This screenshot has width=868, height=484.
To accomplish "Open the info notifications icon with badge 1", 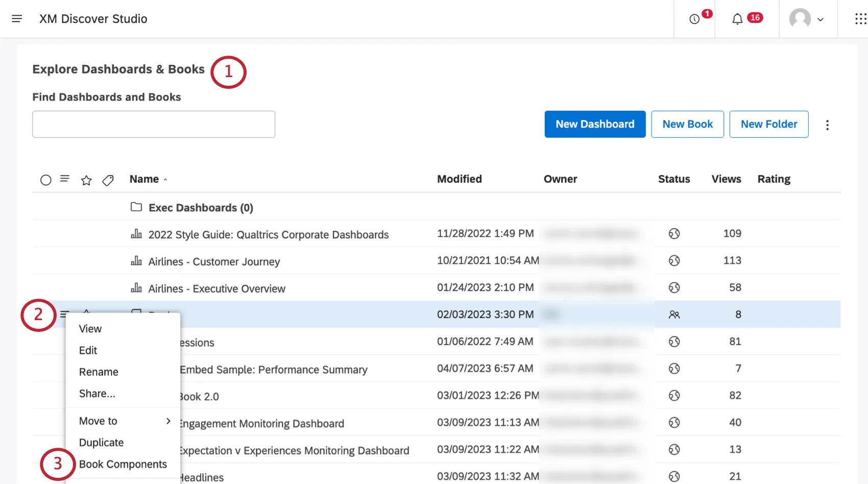I will coord(694,19).
